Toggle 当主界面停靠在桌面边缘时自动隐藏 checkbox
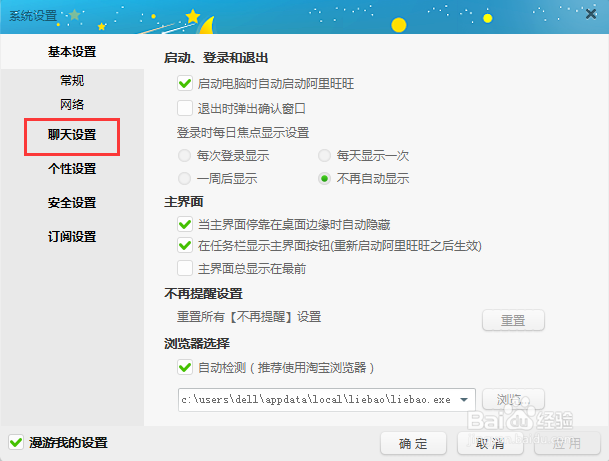Screen dimensions: 609x461 click(x=185, y=224)
